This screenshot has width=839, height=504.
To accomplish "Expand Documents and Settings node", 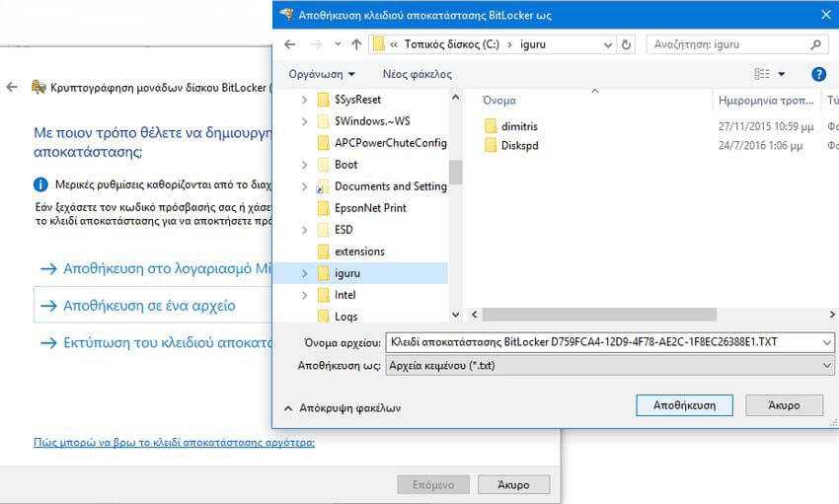I will pyautogui.click(x=304, y=186).
